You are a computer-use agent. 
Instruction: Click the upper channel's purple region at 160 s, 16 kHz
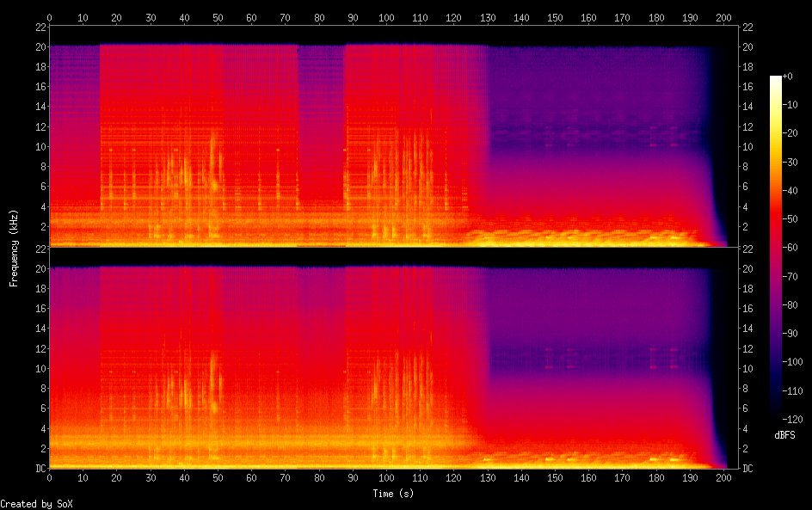click(x=589, y=87)
